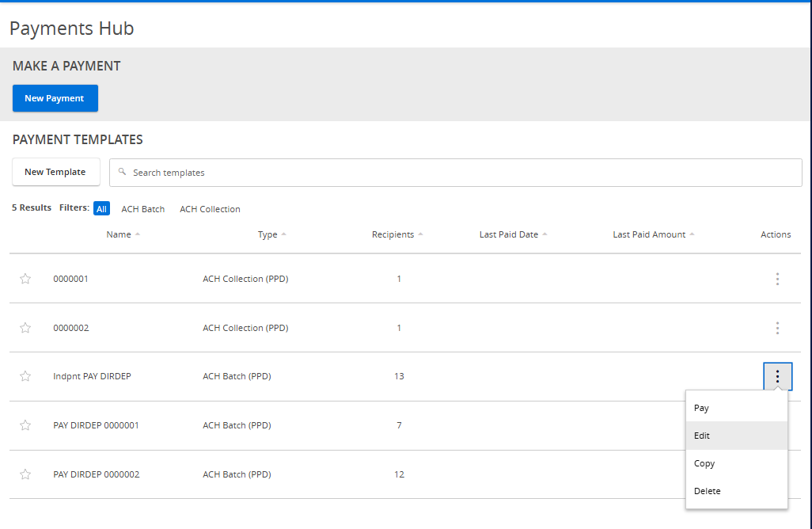Enable the ACH Batch filter
Screen dimensions: 812x529
(x=142, y=208)
